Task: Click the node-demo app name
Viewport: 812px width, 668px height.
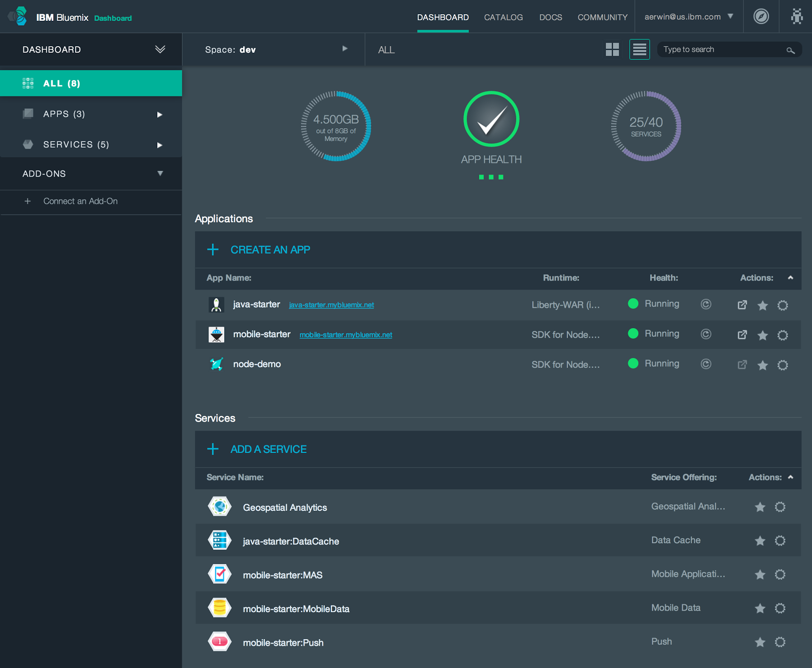Action: click(257, 364)
